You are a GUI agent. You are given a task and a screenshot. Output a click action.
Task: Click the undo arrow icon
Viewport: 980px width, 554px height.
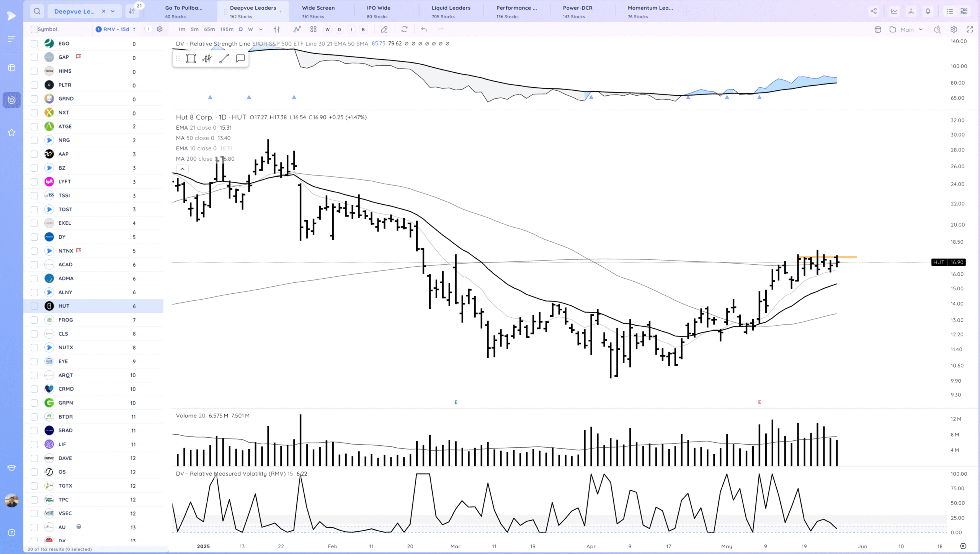tap(424, 29)
